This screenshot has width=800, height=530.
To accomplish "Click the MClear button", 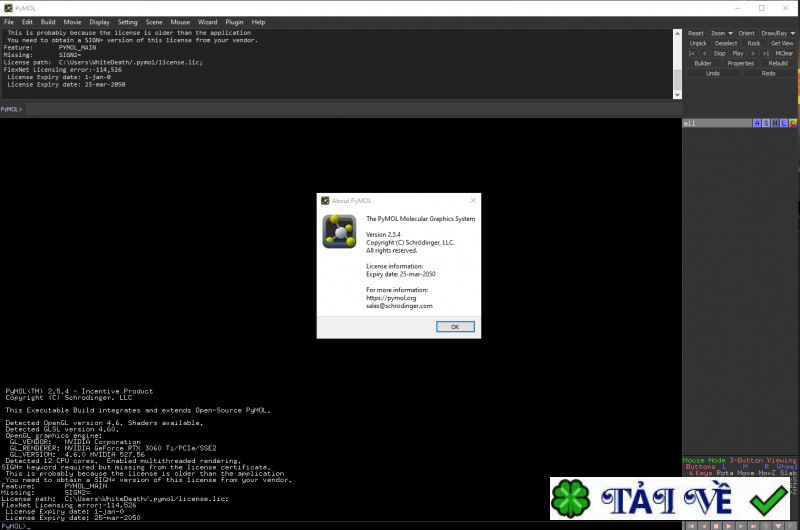I will [784, 54].
